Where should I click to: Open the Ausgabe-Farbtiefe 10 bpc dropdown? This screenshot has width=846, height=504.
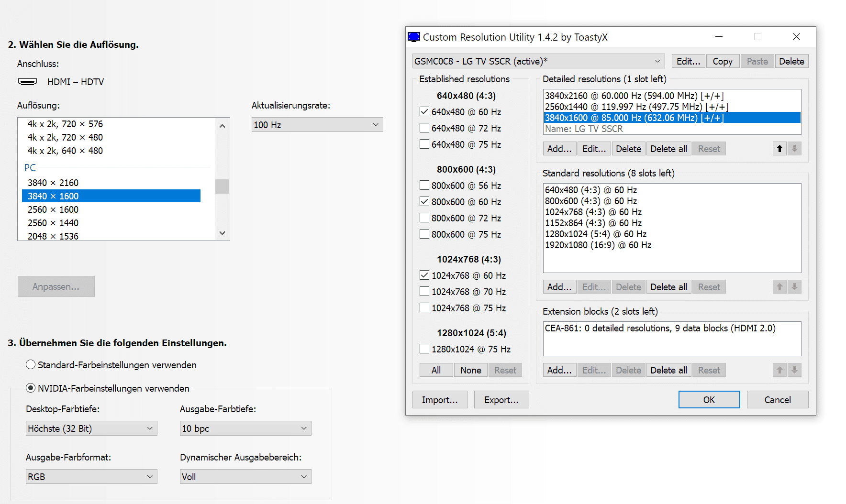245,428
